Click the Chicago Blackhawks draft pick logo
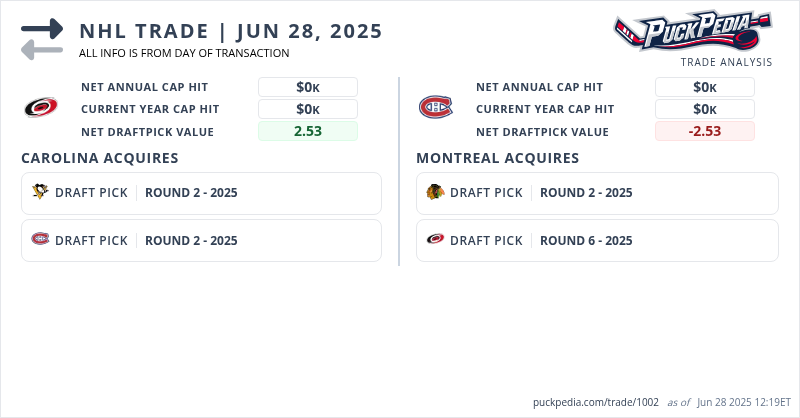The width and height of the screenshot is (800, 418). tap(435, 192)
